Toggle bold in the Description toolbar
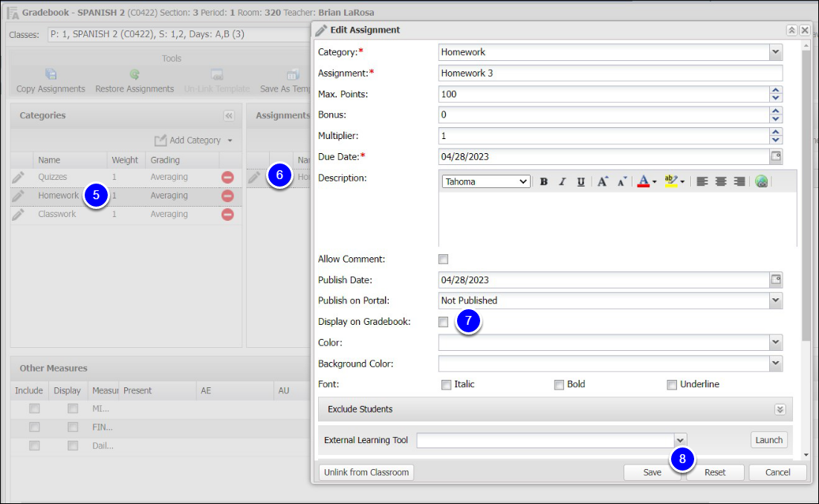This screenshot has width=819, height=504. pyautogui.click(x=544, y=181)
